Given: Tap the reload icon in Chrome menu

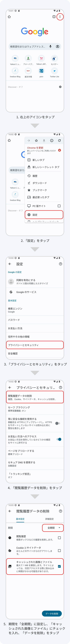Looking at the screenshot, I should 59,141.
